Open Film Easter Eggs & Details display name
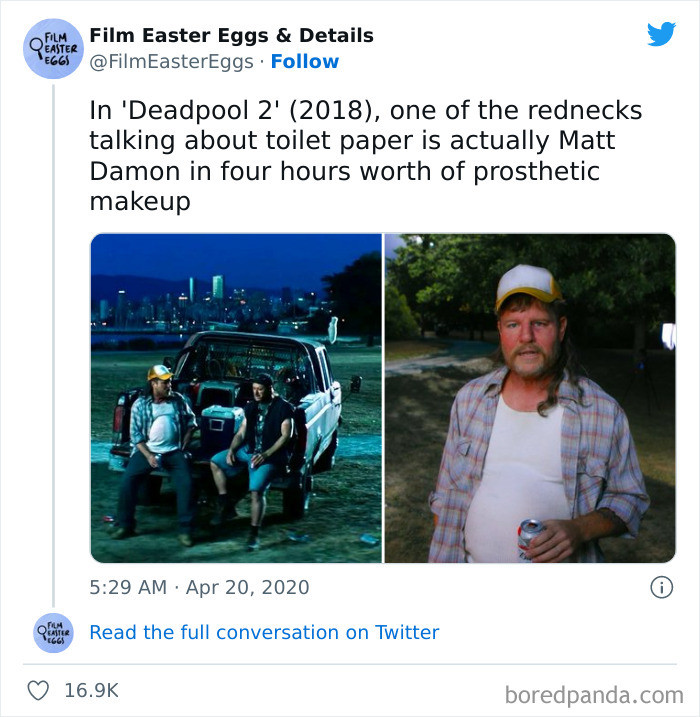The width and height of the screenshot is (700, 717). [x=231, y=35]
